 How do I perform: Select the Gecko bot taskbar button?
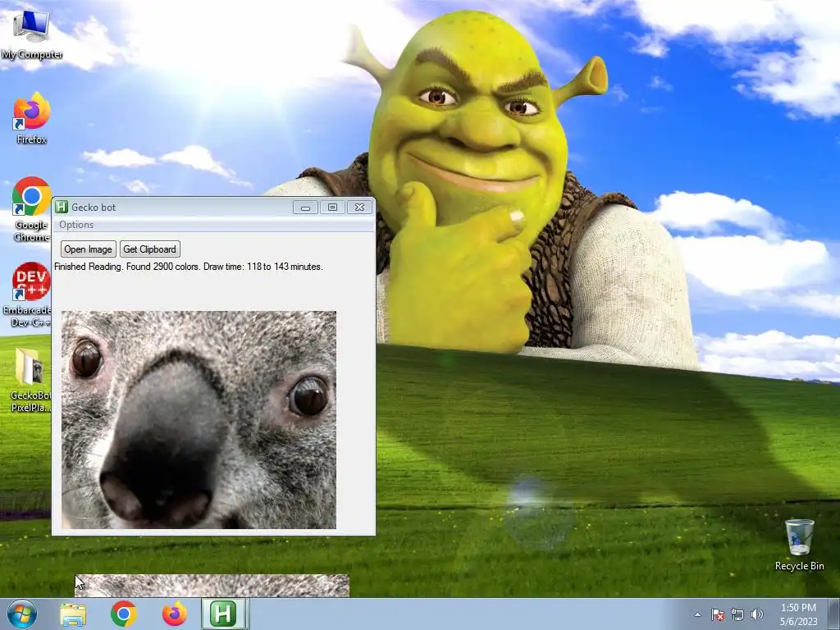coord(223,614)
